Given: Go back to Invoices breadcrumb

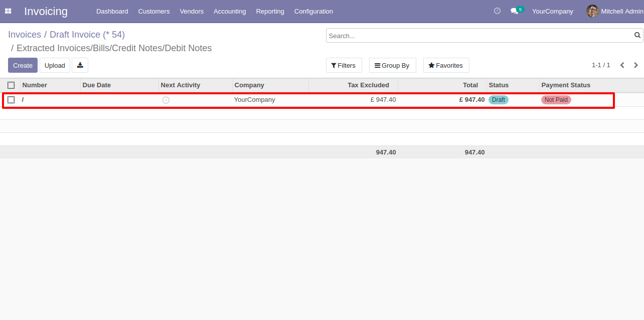Looking at the screenshot, I should pos(25,35).
